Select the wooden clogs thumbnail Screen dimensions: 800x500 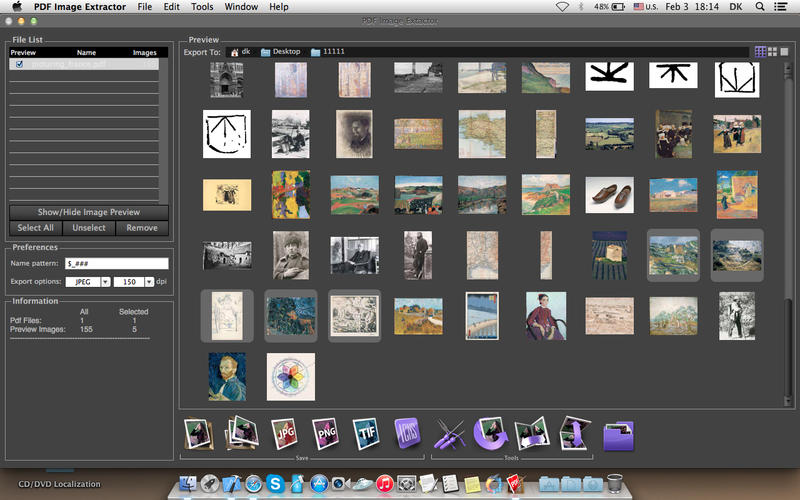(610, 195)
